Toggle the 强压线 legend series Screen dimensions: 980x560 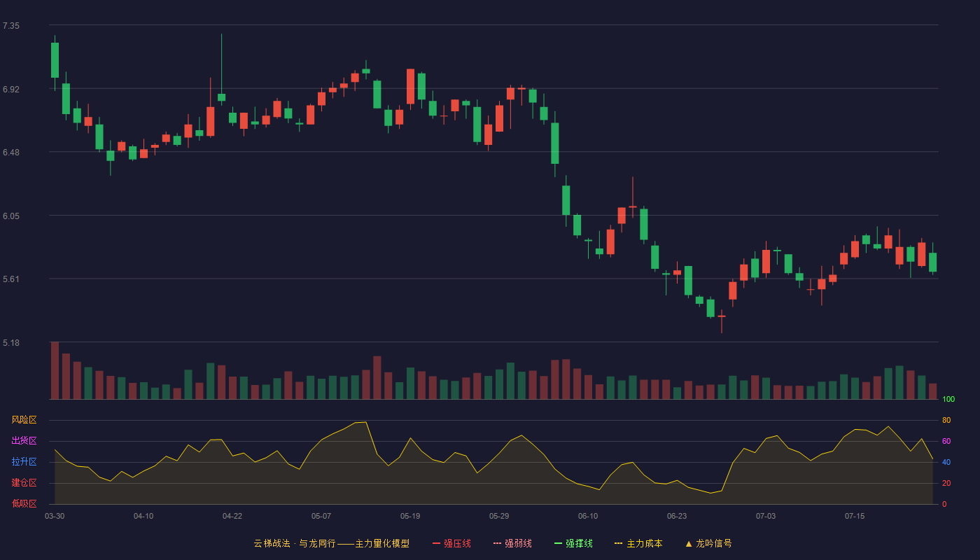pyautogui.click(x=451, y=543)
